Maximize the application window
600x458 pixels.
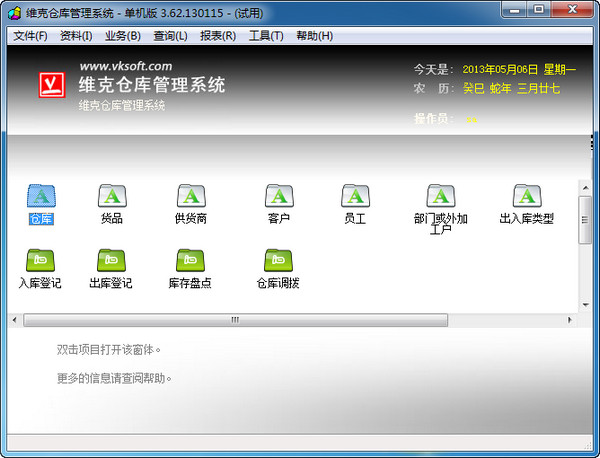pyautogui.click(x=539, y=10)
